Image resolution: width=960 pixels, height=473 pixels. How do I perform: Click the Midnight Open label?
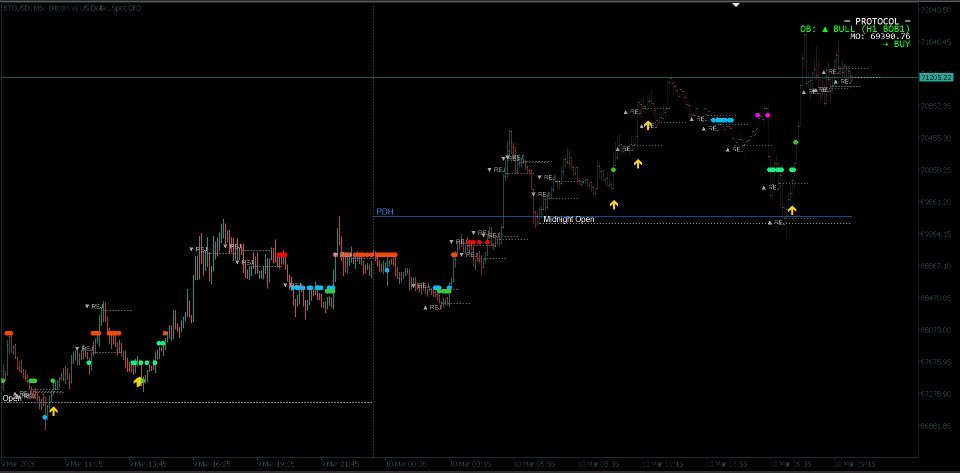click(x=569, y=219)
